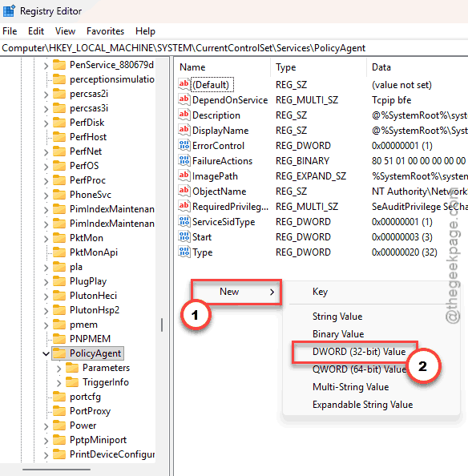Click the Start DWORD icon
Screen dimensions: 468x476
[x=184, y=236]
